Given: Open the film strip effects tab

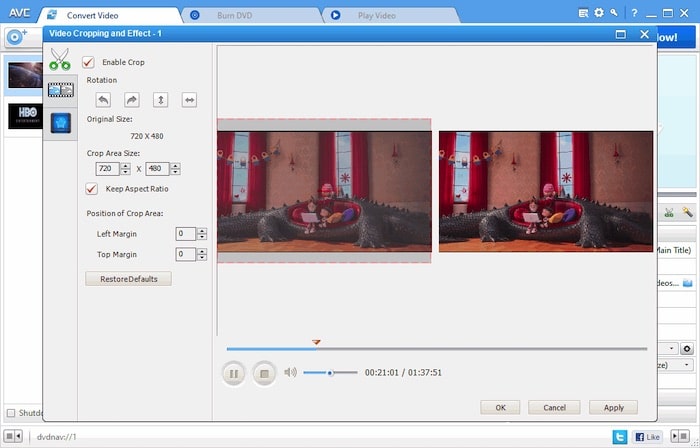Looking at the screenshot, I should click(x=60, y=90).
